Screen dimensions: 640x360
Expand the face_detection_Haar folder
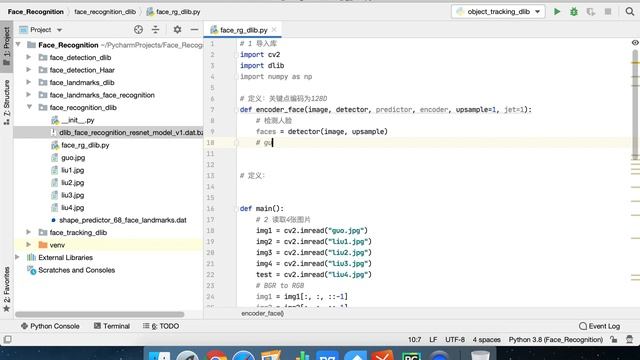point(29,70)
